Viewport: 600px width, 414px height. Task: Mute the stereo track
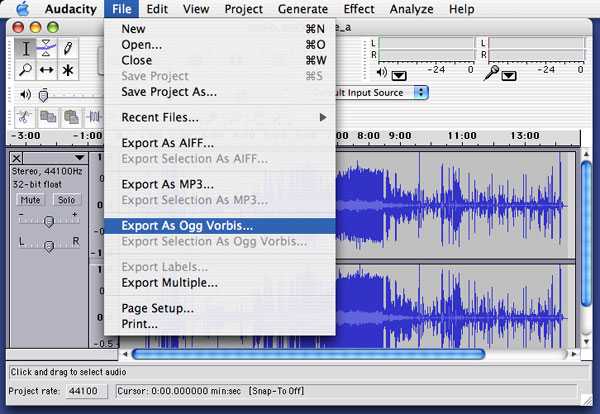click(x=30, y=200)
